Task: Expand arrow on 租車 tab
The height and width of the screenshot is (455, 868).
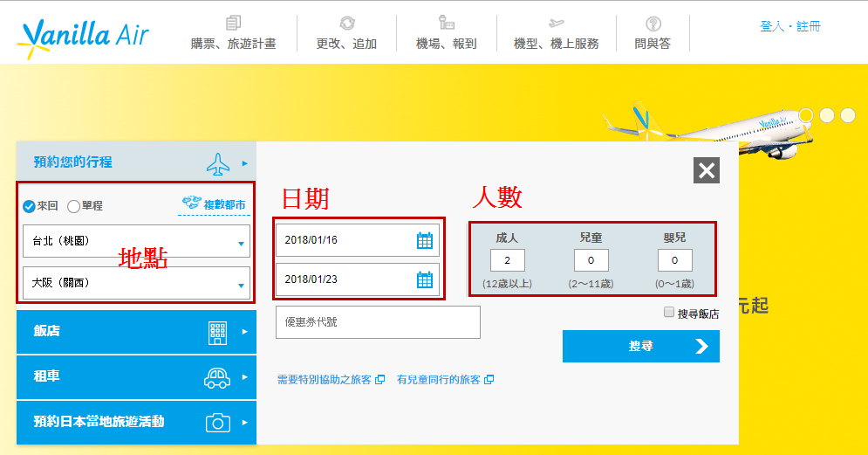Action: [x=244, y=377]
